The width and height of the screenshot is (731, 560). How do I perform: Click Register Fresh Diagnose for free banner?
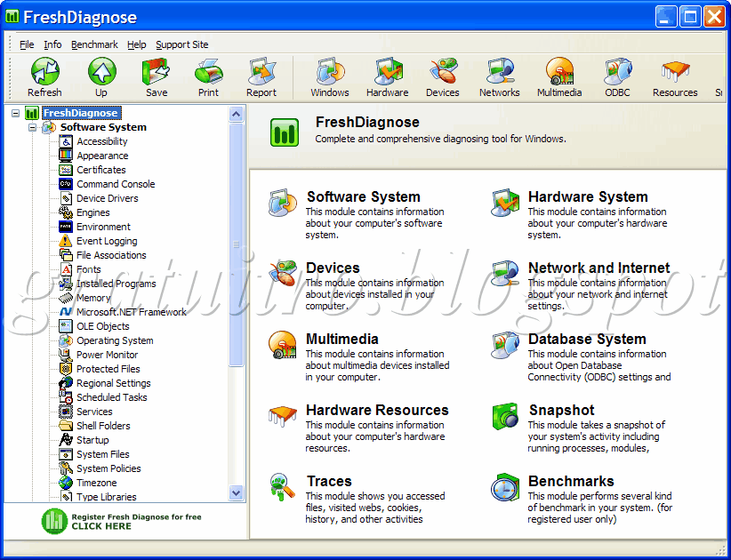click(x=122, y=521)
